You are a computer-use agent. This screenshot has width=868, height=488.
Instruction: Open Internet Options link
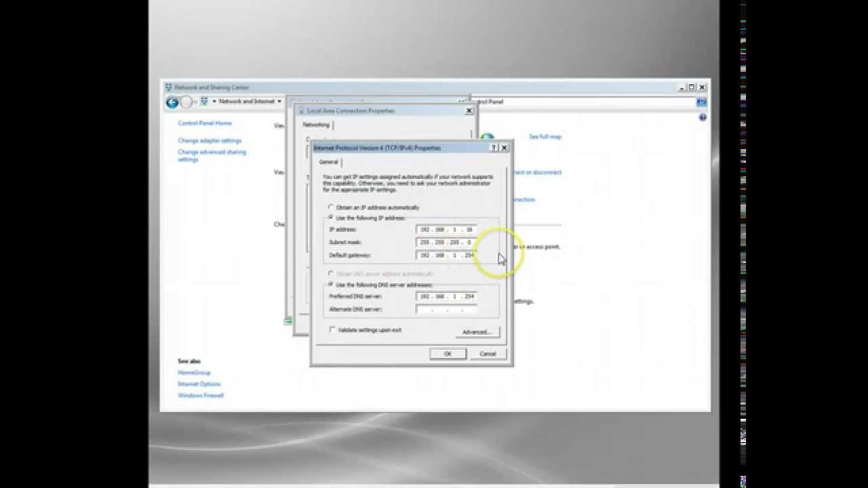[x=199, y=384]
